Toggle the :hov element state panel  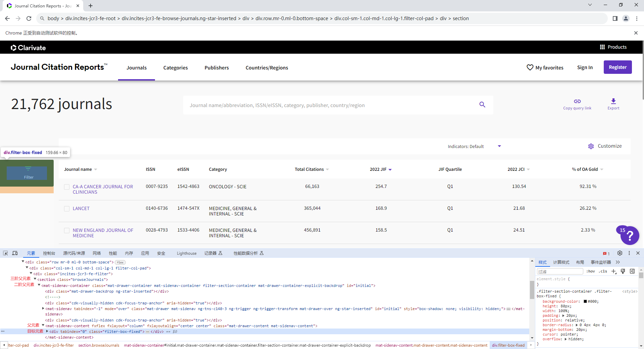(590, 271)
